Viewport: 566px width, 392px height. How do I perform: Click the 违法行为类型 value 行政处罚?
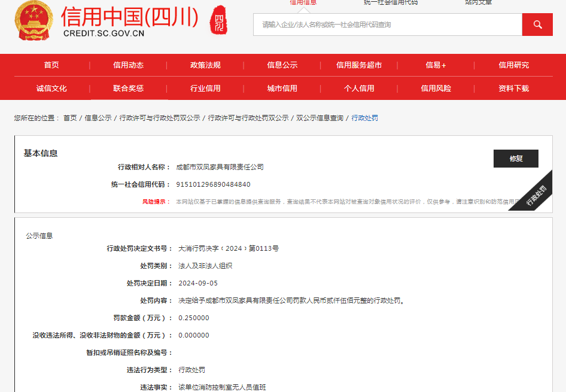[x=191, y=370]
